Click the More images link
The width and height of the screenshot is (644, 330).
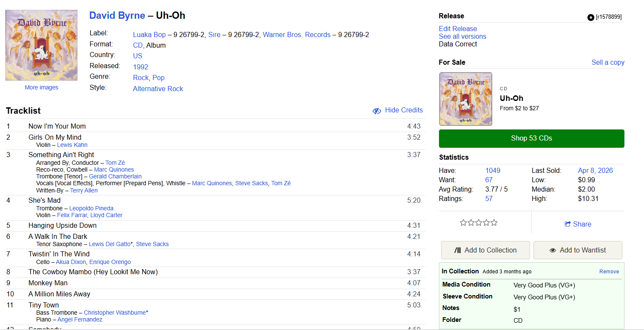click(41, 87)
